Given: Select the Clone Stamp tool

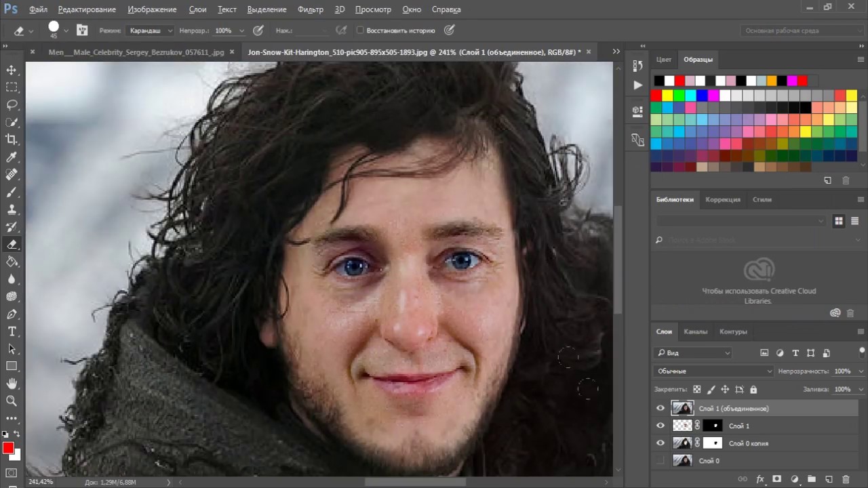Looking at the screenshot, I should pyautogui.click(x=12, y=209).
